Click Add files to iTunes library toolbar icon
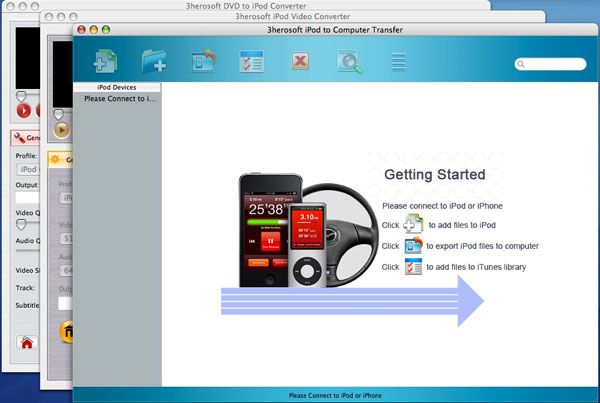This screenshot has width=600, height=403. pyautogui.click(x=251, y=61)
